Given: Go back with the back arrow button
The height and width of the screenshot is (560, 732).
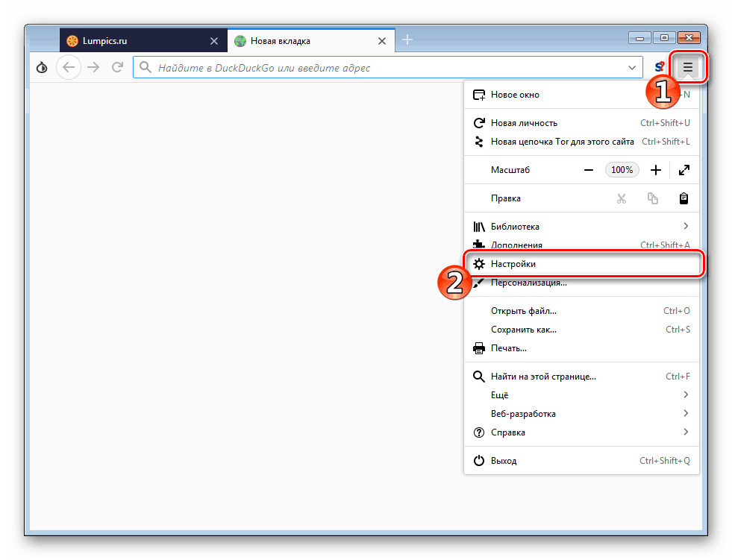Looking at the screenshot, I should 69,68.
